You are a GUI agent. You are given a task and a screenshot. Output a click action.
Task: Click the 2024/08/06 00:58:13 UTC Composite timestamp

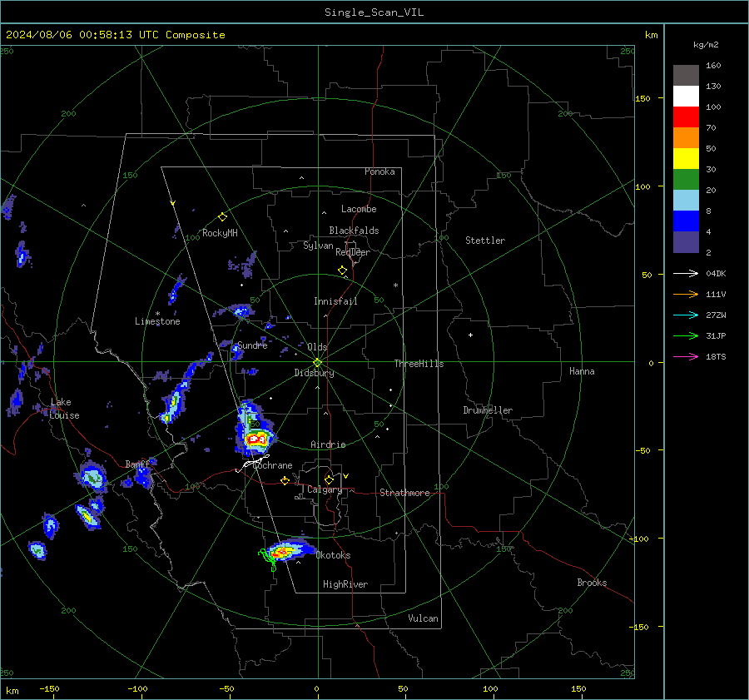(115, 35)
